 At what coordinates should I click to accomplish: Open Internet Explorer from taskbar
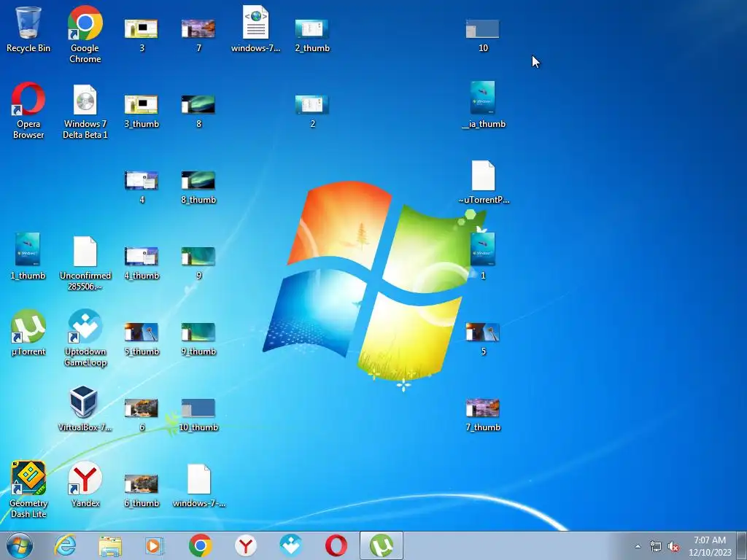[x=65, y=545]
